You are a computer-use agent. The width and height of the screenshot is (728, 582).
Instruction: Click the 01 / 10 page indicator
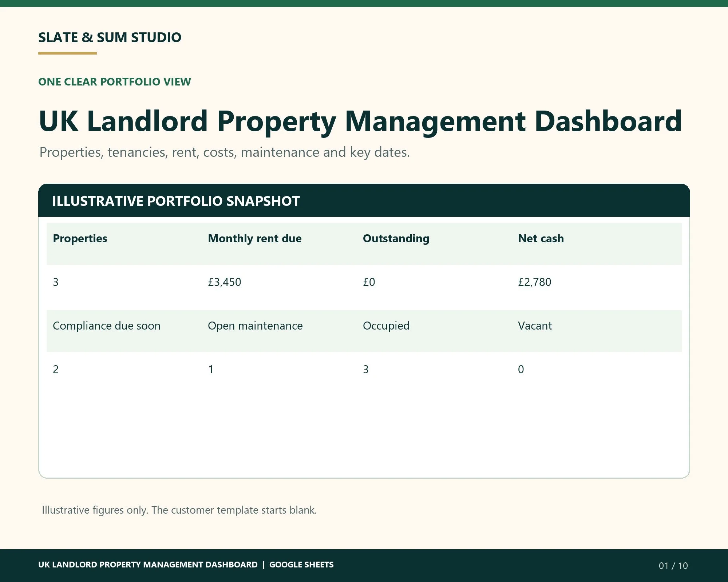point(673,566)
